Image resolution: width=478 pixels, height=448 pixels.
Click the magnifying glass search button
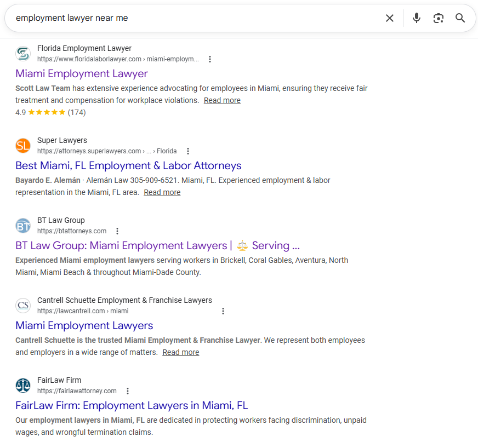pyautogui.click(x=460, y=18)
